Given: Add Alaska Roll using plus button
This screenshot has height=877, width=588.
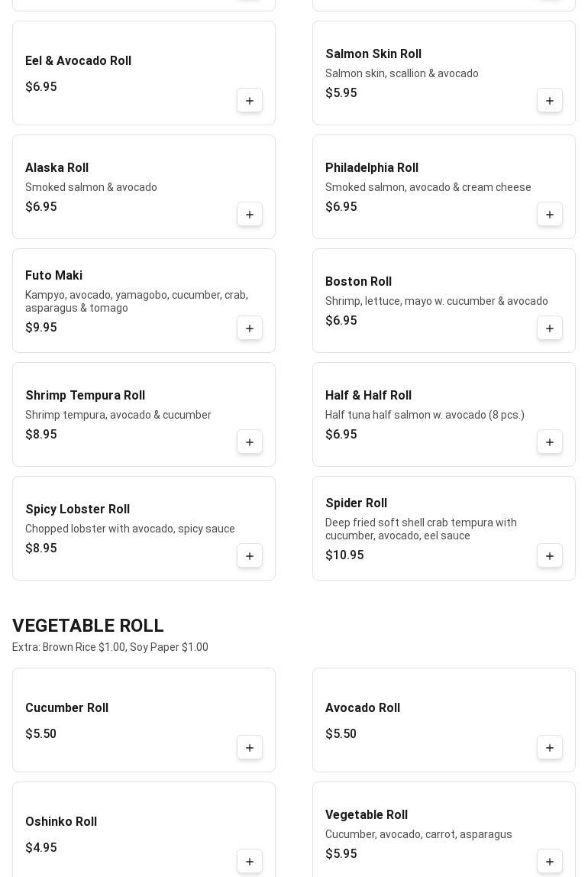Looking at the screenshot, I should pyautogui.click(x=250, y=215).
